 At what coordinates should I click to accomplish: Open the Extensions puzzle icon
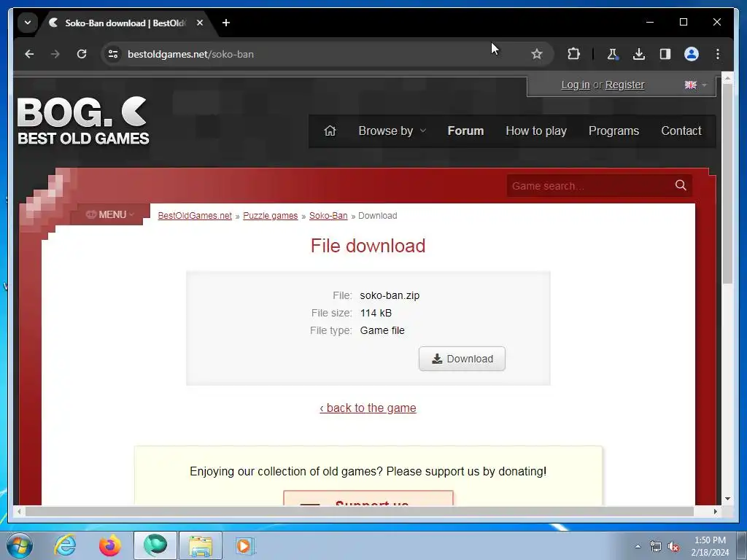click(x=573, y=54)
